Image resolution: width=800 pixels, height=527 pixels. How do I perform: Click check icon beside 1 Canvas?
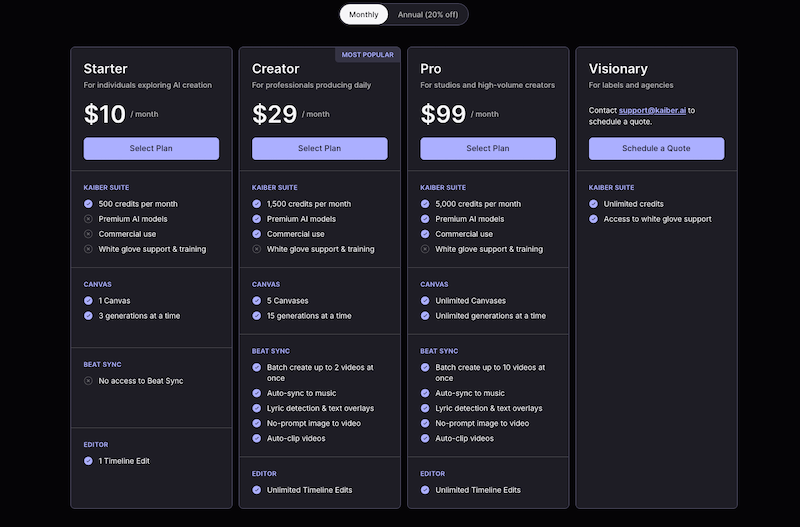[88, 300]
